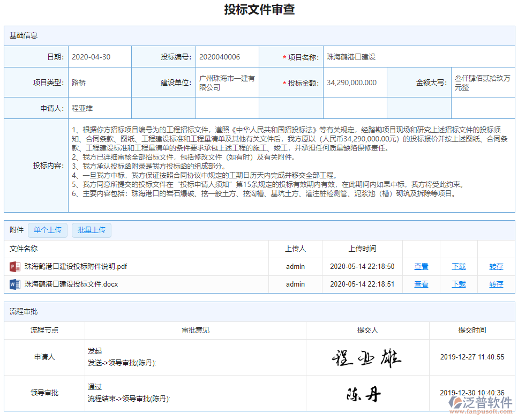Image resolution: width=518 pixels, height=420 pixels.
Task: Click 查看 to view the PDF attachment
Action: click(422, 266)
